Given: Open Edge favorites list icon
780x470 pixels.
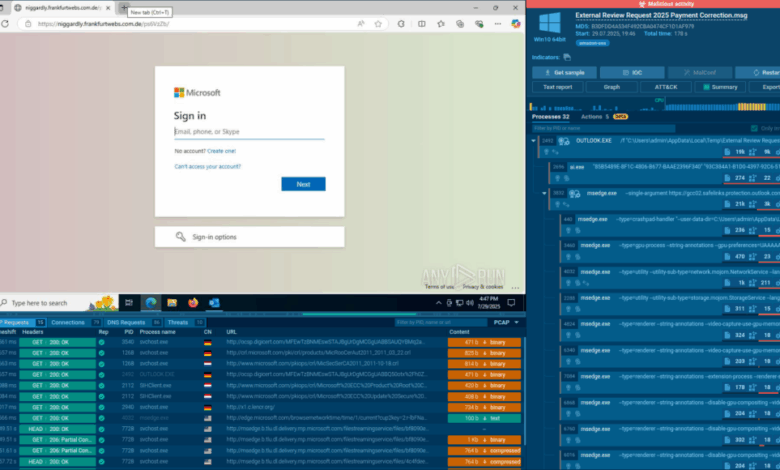Looking at the screenshot, I should 441,23.
